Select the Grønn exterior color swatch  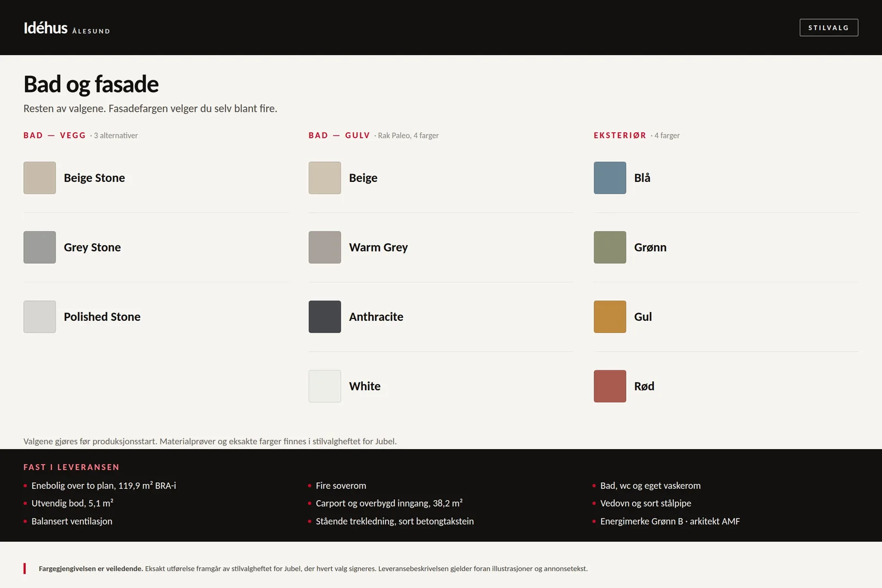coord(610,247)
